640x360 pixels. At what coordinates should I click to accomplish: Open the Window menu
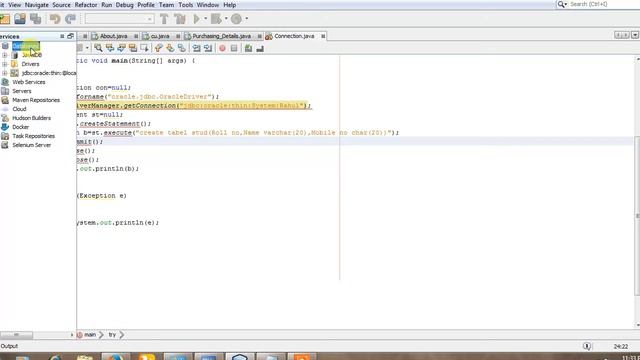click(x=208, y=5)
